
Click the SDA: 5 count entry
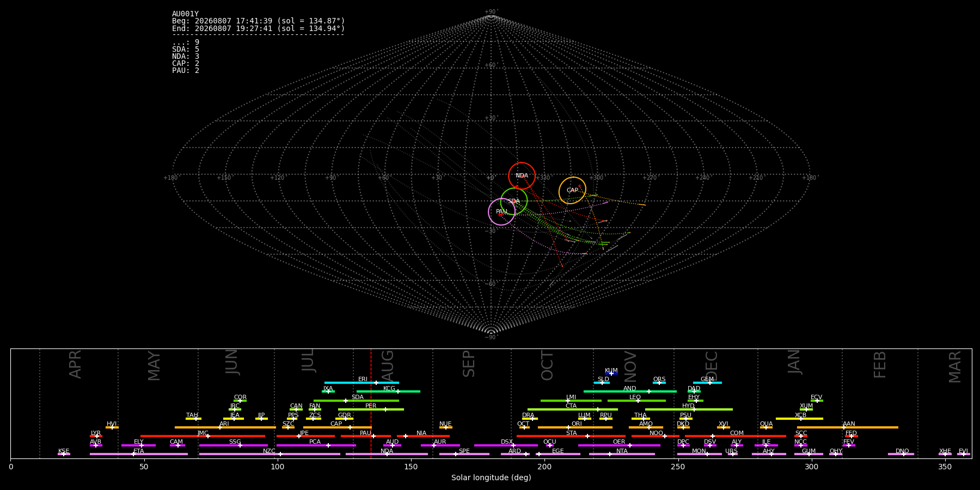click(186, 50)
